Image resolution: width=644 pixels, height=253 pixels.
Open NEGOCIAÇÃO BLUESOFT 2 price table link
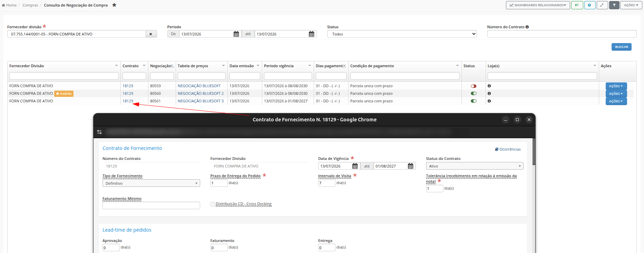coord(201,93)
